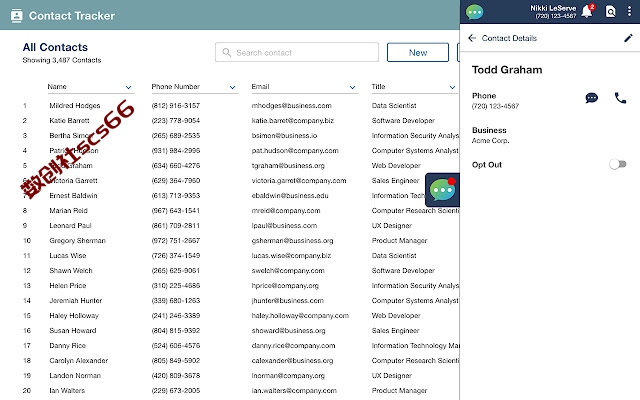Click Sales Engineer title in Susan Howard row
The image size is (640, 400).
395,331
